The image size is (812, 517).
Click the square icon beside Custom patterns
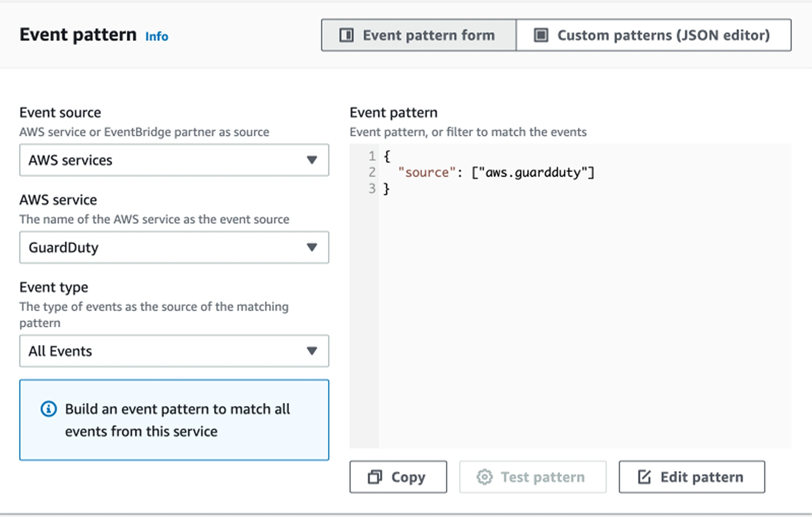(x=541, y=35)
